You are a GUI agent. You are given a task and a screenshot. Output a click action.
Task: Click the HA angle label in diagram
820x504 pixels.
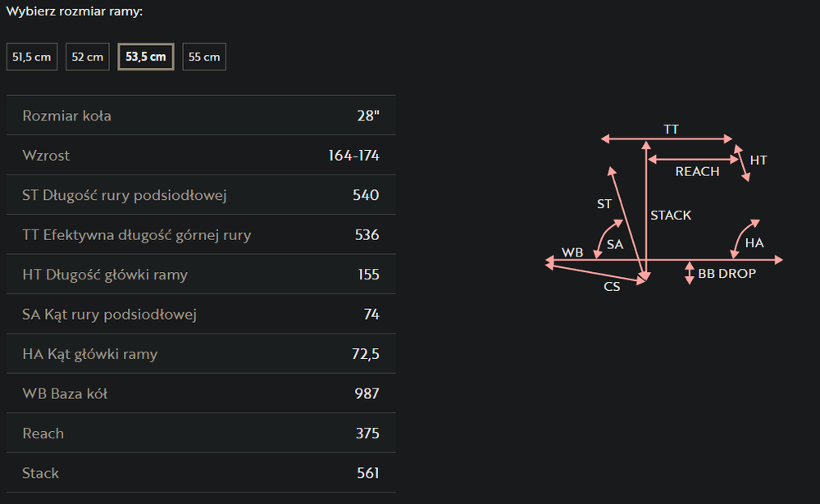[754, 243]
